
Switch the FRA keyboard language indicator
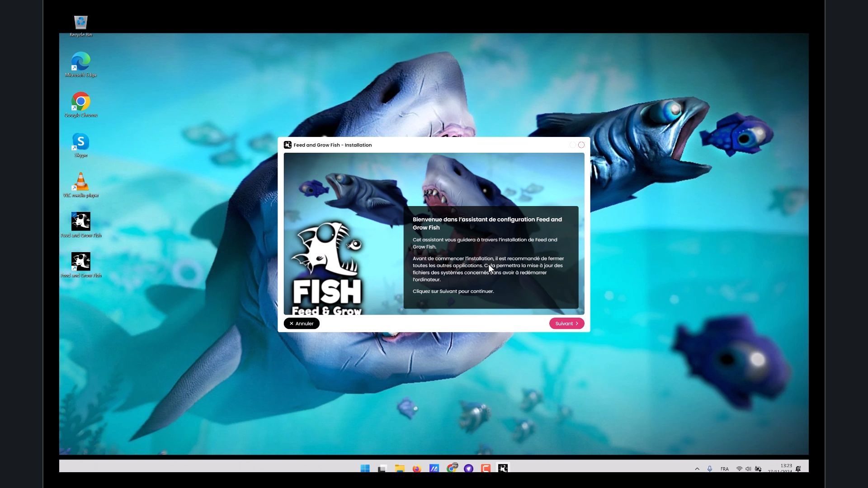click(725, 469)
